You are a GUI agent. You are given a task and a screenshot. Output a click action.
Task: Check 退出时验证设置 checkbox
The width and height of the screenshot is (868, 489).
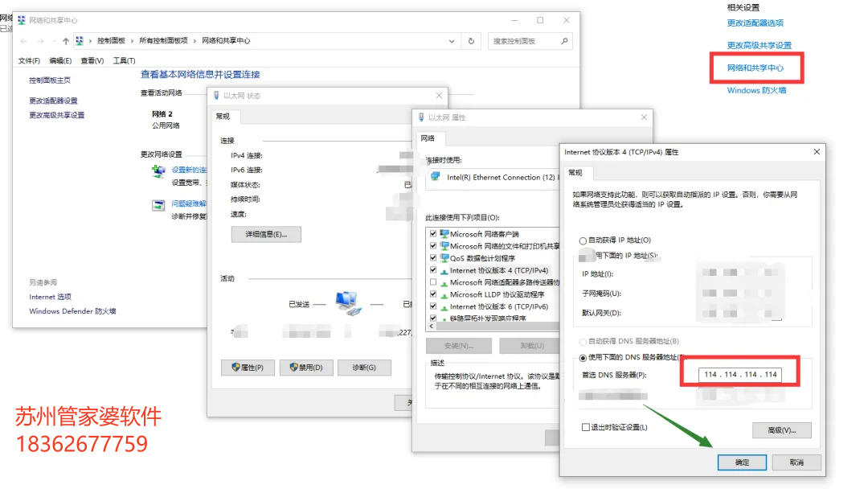pyautogui.click(x=585, y=427)
